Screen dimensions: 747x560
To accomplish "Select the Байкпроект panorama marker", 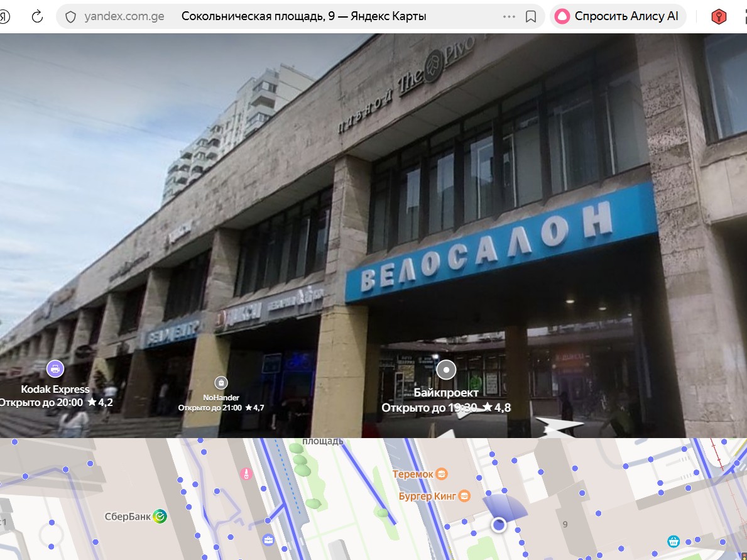I will [x=446, y=370].
